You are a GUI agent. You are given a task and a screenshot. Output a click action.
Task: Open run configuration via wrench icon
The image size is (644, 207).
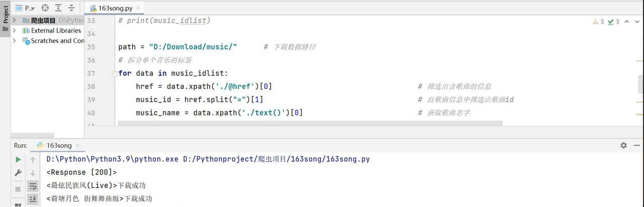pyautogui.click(x=18, y=173)
